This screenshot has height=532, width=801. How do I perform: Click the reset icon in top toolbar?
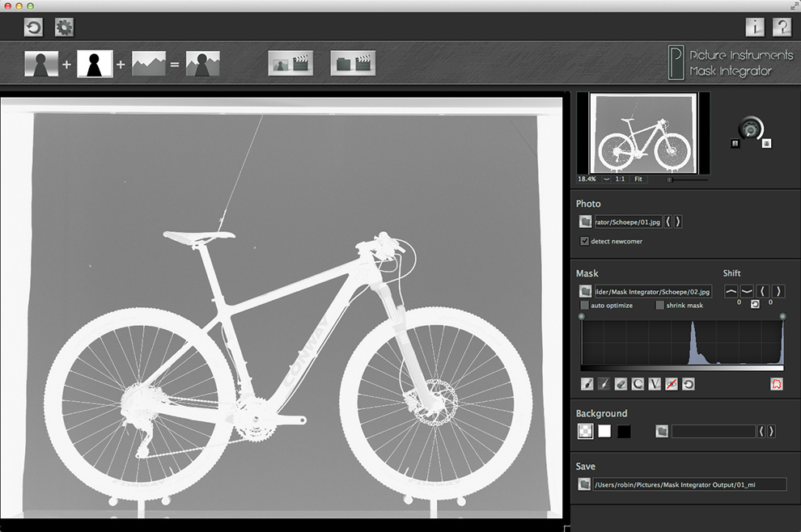(x=34, y=28)
